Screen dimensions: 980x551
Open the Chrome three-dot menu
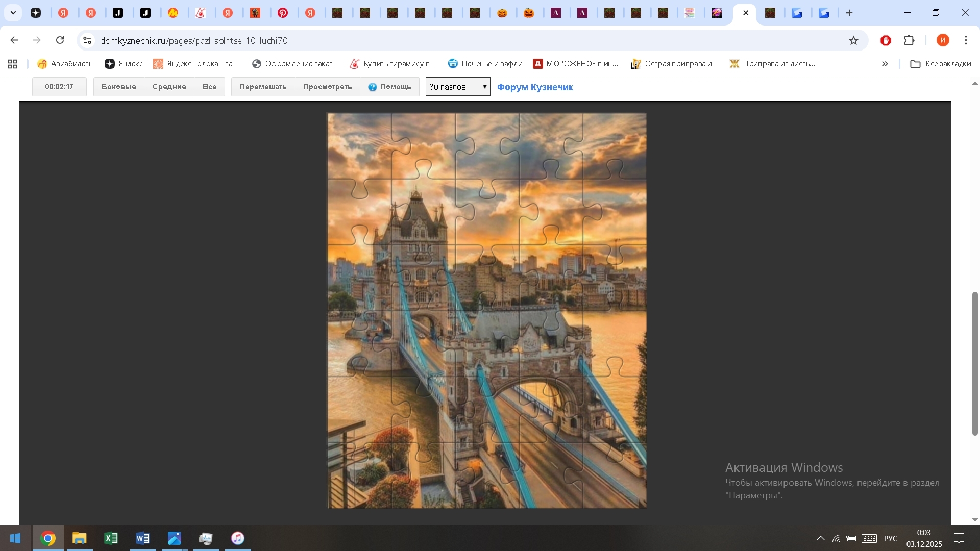tap(966, 40)
